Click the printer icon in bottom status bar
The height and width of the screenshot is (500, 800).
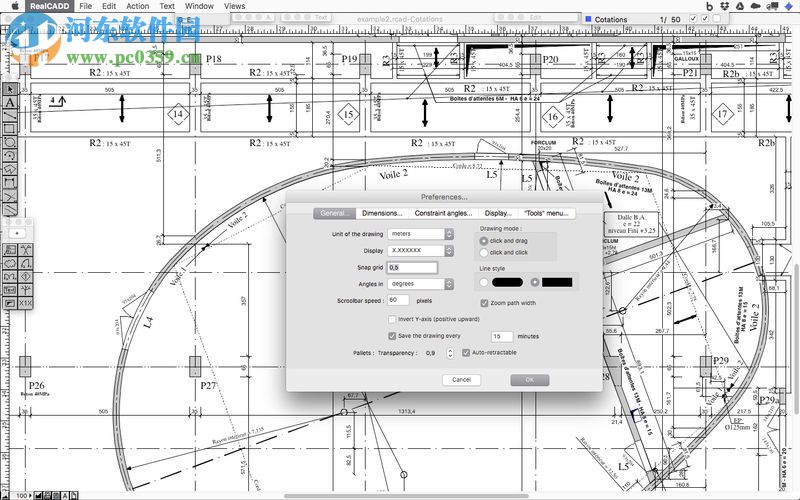[47, 495]
